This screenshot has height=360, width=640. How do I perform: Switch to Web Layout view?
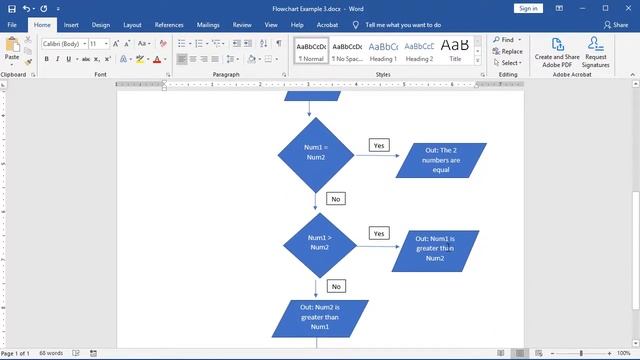(x=539, y=353)
